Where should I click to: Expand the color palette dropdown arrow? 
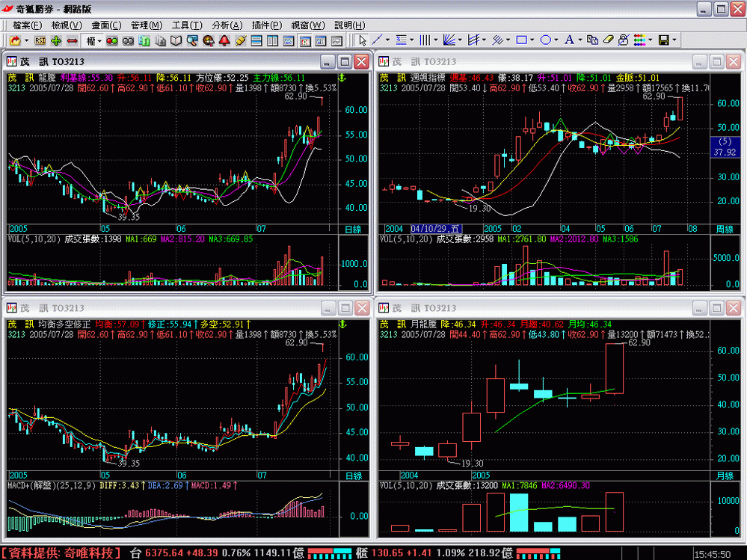tap(651, 40)
